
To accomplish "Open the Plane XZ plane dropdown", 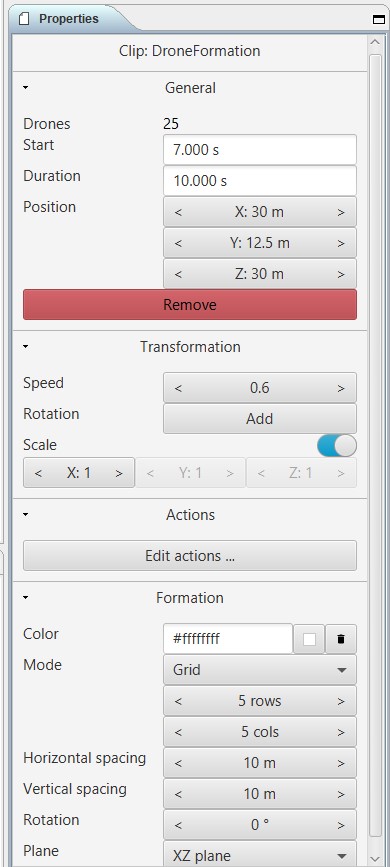I will point(260,855).
